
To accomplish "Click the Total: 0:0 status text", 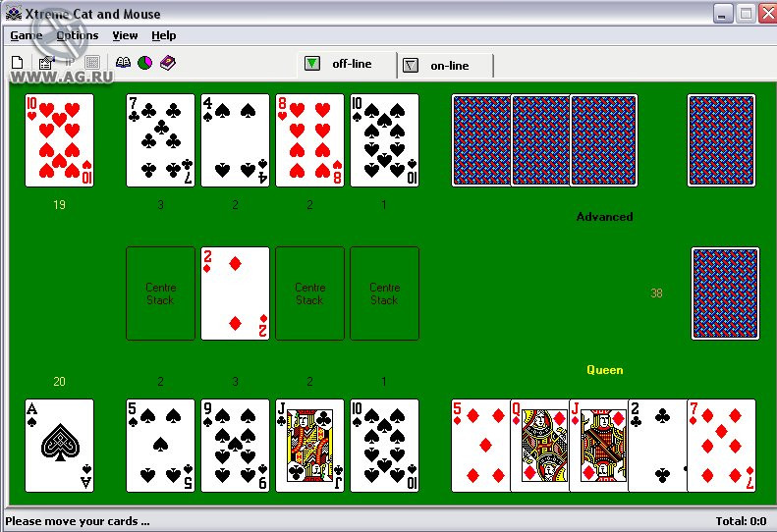I will [741, 521].
